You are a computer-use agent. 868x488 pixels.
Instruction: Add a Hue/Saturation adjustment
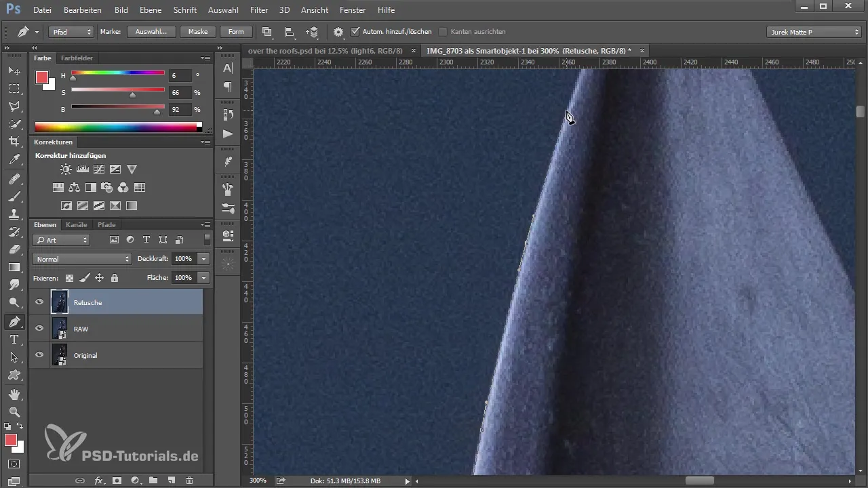point(58,188)
